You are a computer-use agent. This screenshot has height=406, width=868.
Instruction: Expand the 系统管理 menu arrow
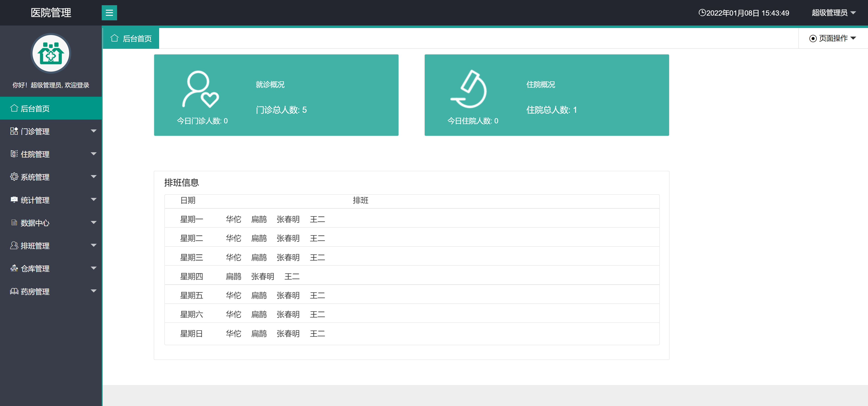click(x=94, y=176)
